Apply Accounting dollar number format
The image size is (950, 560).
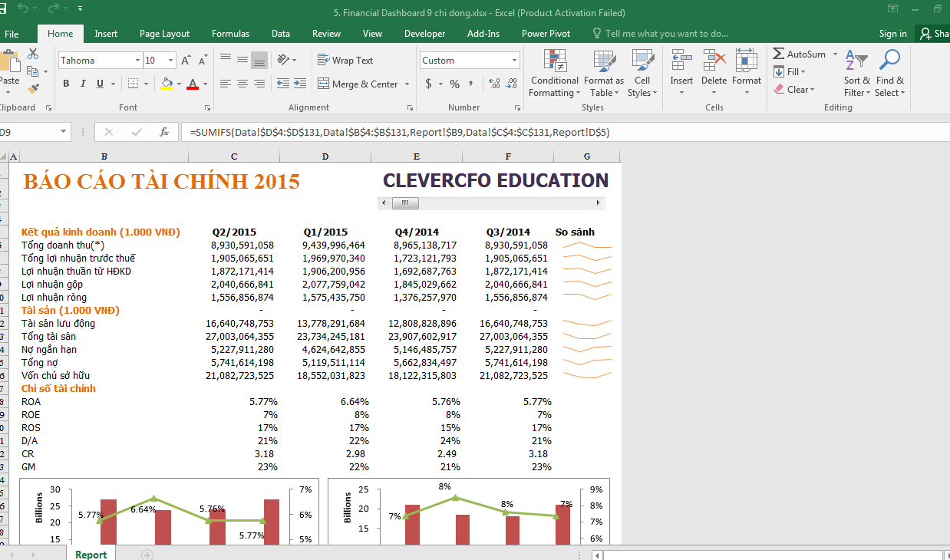(429, 84)
